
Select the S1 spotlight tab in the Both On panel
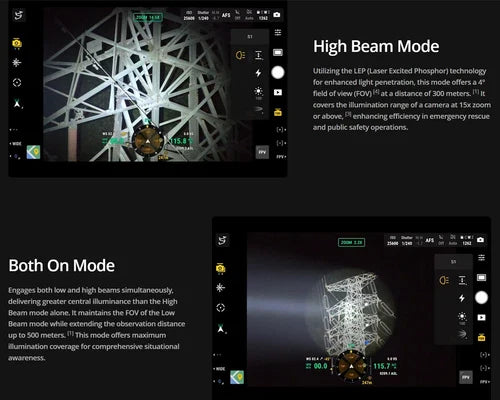pyautogui.click(x=453, y=262)
